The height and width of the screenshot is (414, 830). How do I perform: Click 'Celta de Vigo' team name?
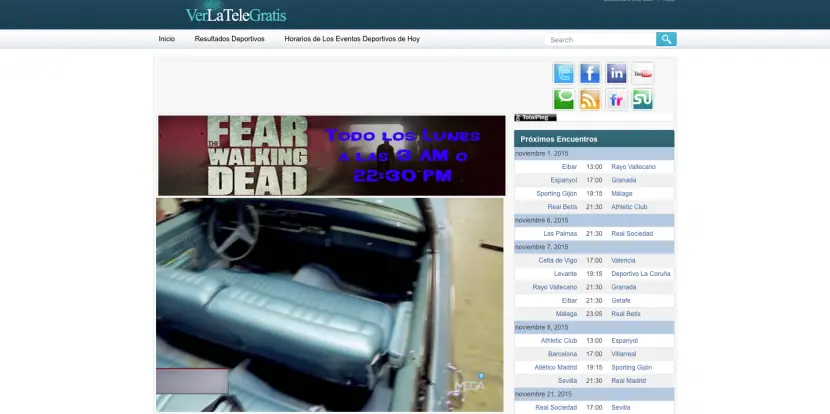pos(558,260)
